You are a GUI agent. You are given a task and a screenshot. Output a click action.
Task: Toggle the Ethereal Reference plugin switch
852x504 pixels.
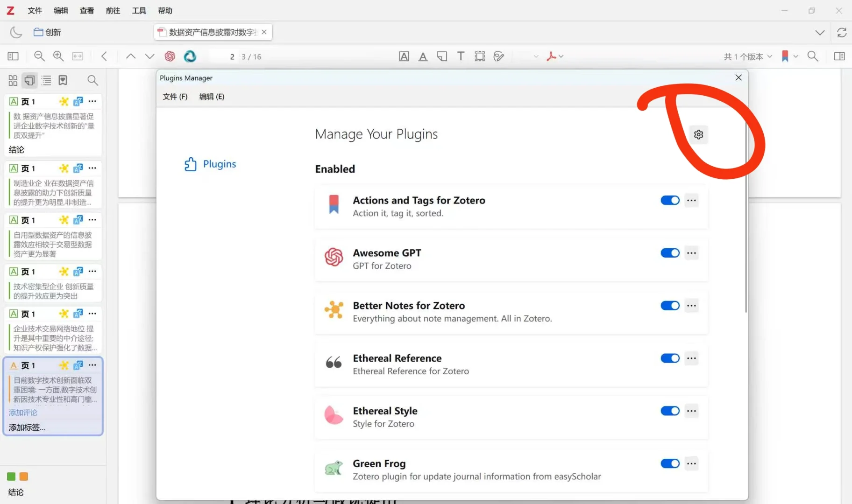(670, 358)
